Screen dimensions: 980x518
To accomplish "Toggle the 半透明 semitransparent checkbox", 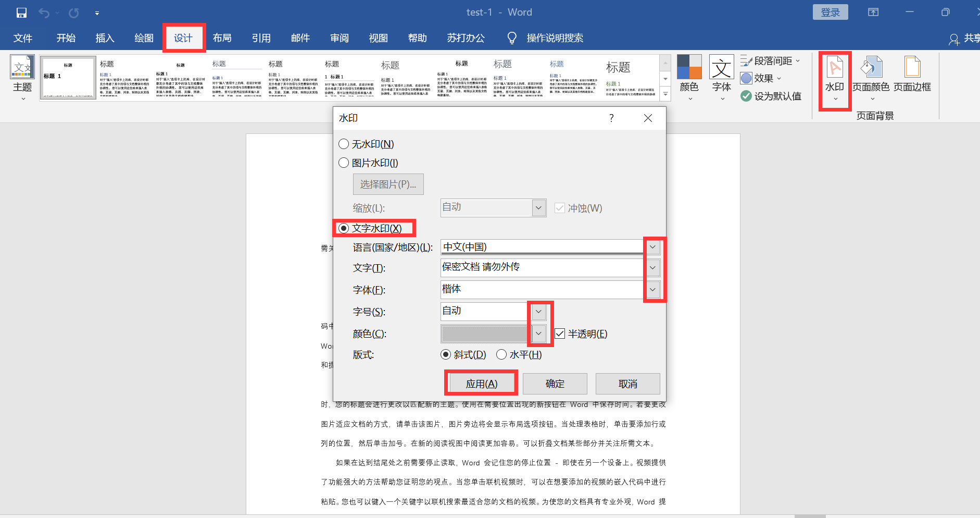I will (560, 334).
